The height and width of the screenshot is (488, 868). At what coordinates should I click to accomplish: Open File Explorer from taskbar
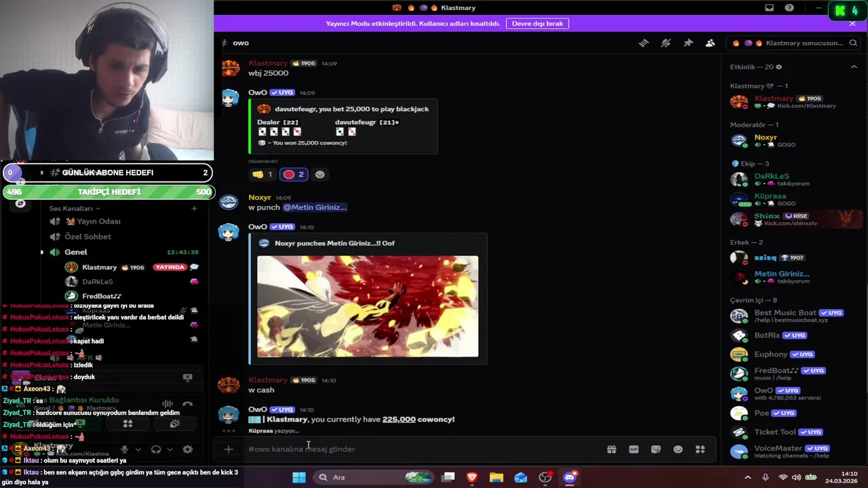pyautogui.click(x=496, y=477)
